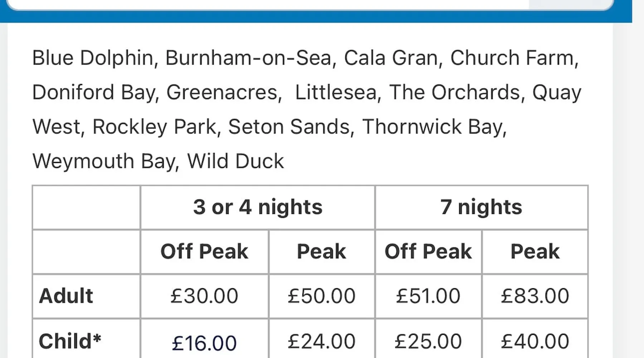Click the £25.00 child 7-night price
The image size is (644, 358).
[428, 341]
